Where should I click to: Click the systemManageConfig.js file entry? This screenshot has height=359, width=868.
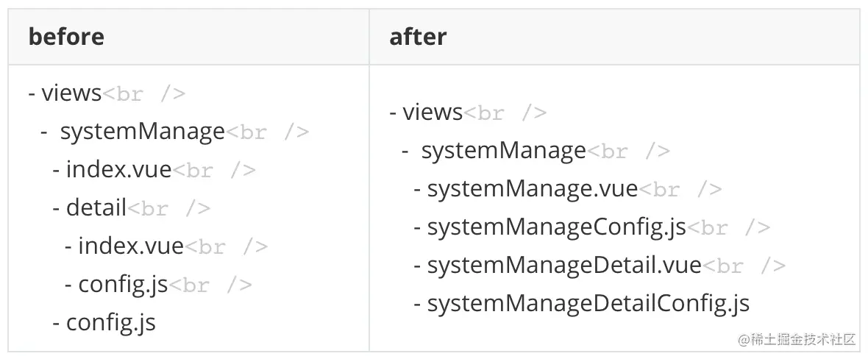[x=557, y=227]
